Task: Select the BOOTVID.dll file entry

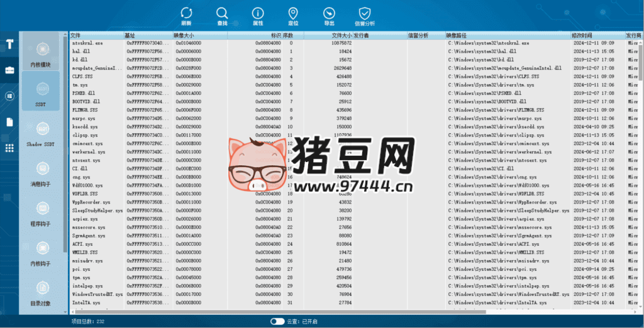Action: click(x=86, y=102)
